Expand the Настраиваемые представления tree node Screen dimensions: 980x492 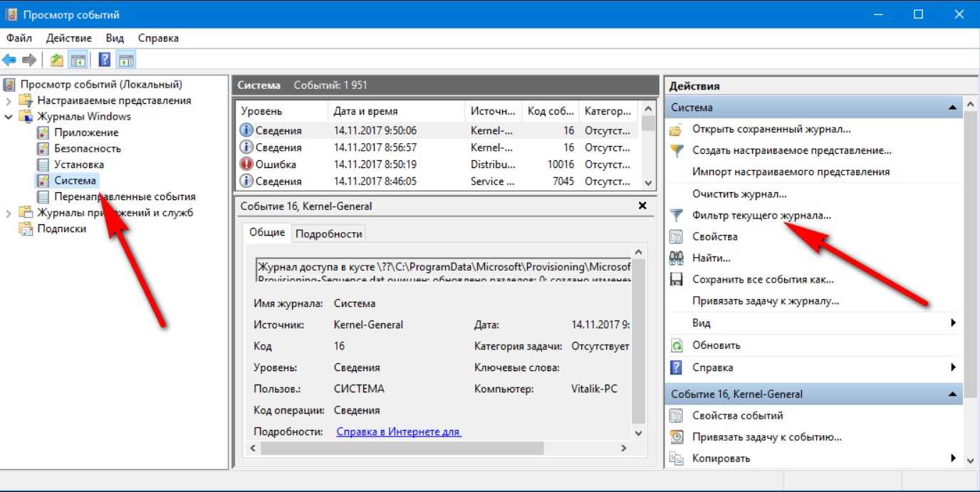tap(9, 101)
